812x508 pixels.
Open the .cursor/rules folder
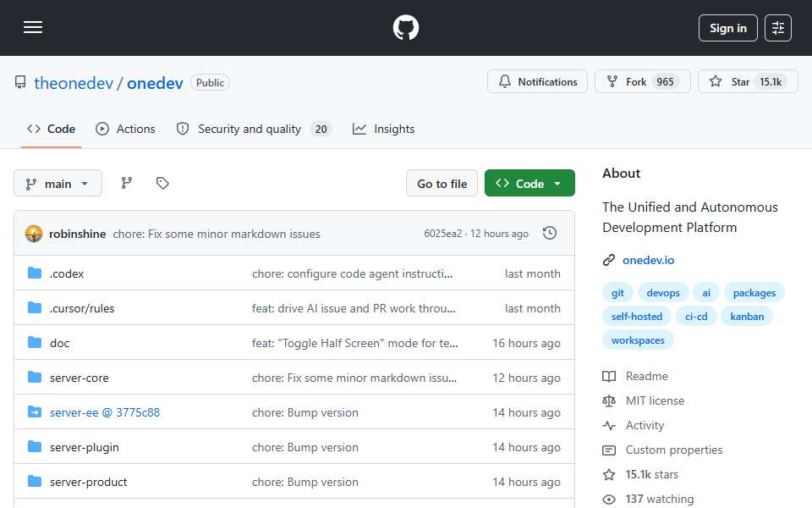point(82,308)
